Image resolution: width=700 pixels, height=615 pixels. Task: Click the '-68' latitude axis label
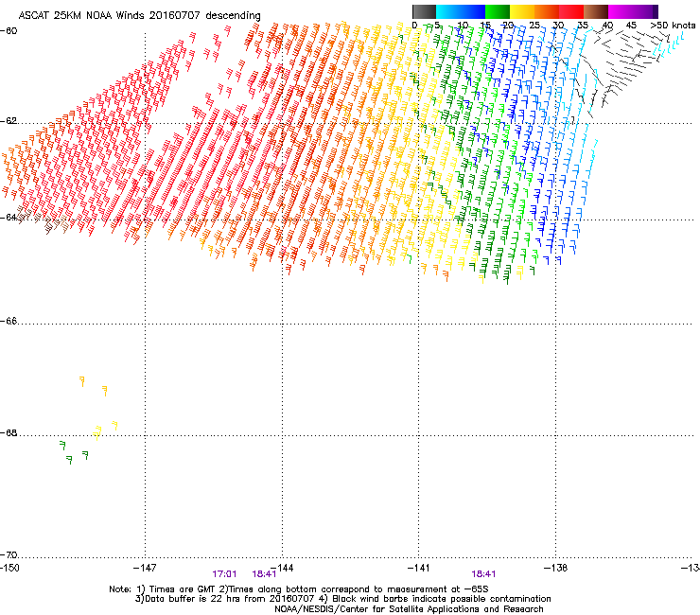pos(9,432)
